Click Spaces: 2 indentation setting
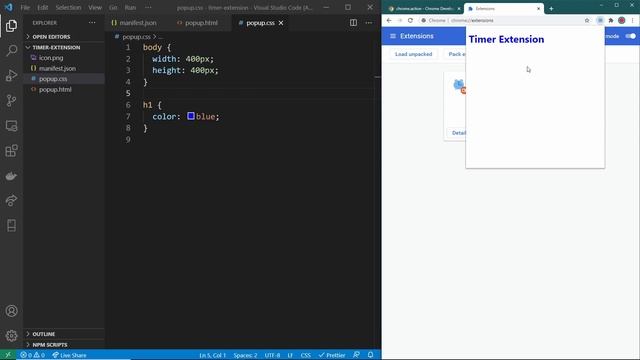This screenshot has width=640, height=360. pyautogui.click(x=245, y=355)
